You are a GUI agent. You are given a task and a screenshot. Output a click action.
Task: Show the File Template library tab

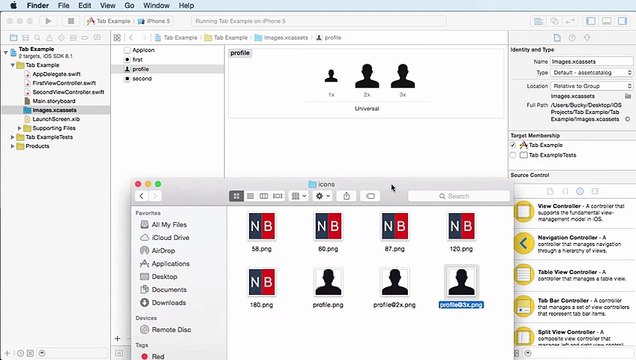[x=550, y=191]
